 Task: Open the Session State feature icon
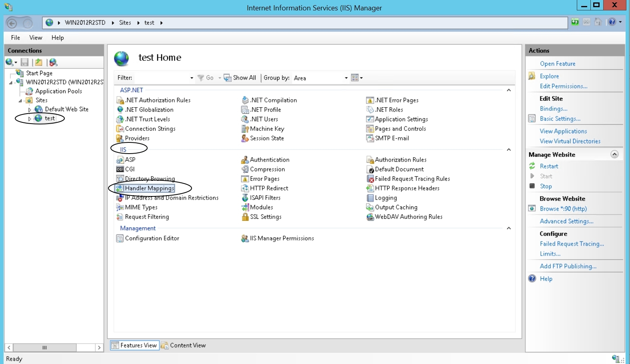(x=245, y=138)
